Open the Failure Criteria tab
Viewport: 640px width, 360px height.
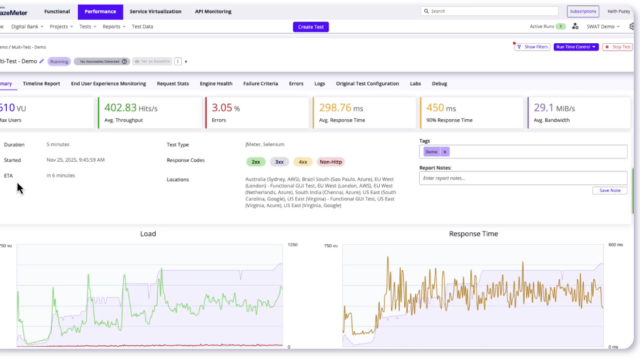coord(260,84)
